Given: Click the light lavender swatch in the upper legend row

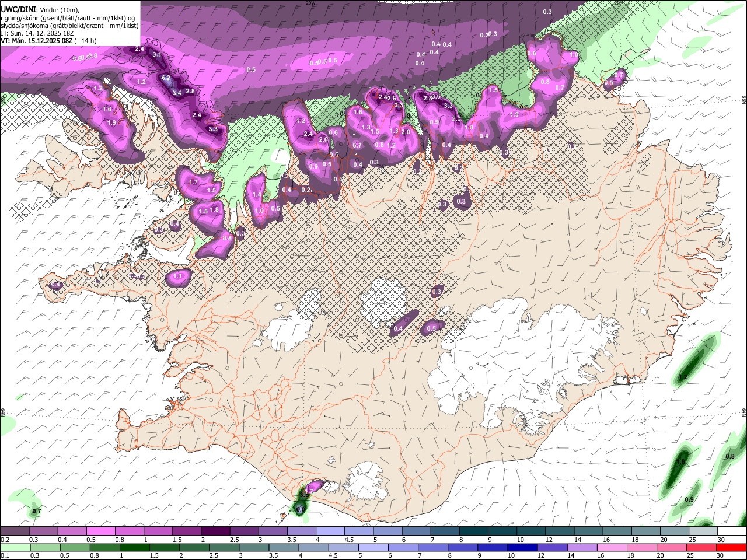Looking at the screenshot, I should click(331, 531).
